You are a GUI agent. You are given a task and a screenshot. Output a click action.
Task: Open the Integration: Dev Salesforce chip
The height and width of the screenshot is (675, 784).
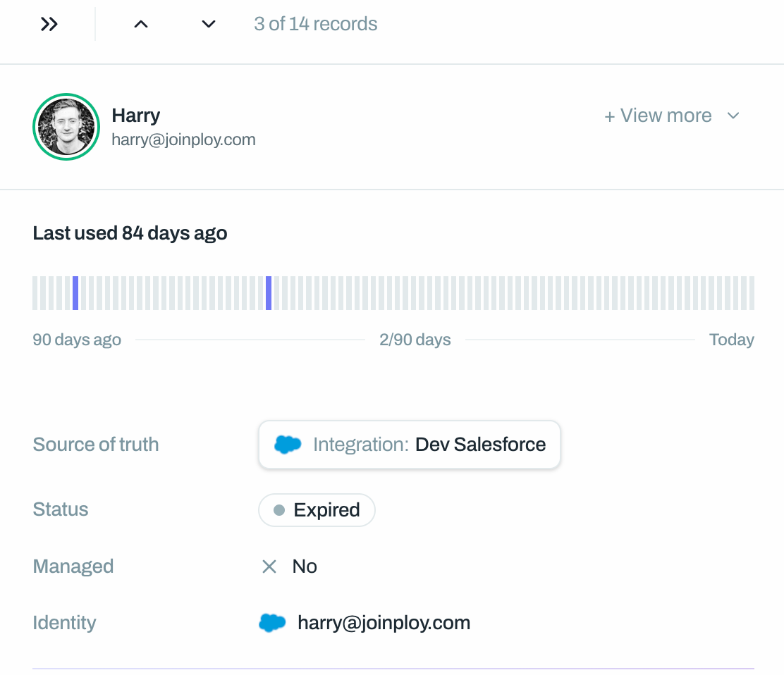(x=410, y=445)
